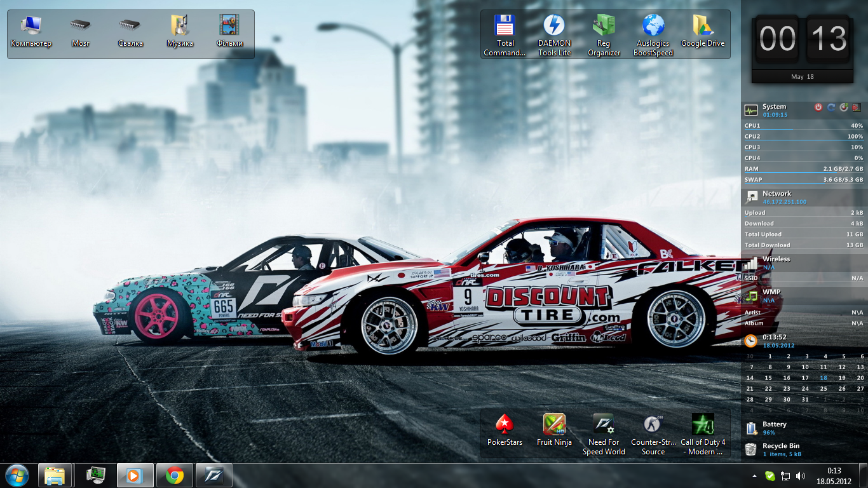Select date 31 in sidebar calendar

(x=805, y=400)
